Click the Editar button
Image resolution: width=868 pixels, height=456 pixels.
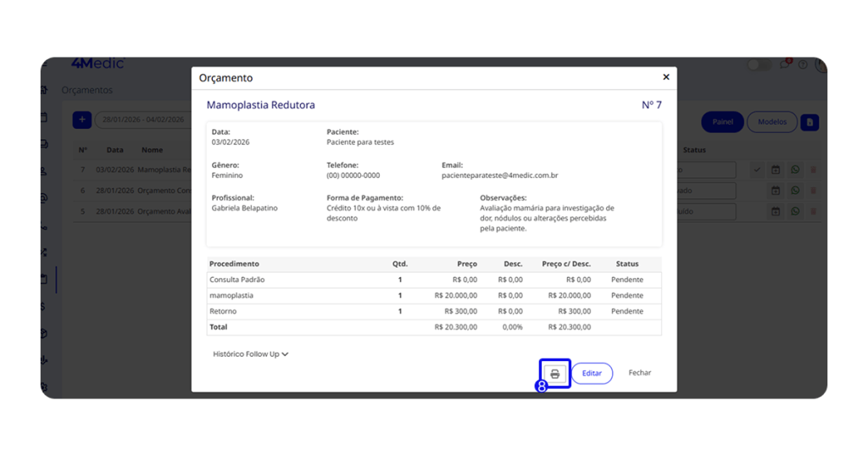pyautogui.click(x=592, y=374)
